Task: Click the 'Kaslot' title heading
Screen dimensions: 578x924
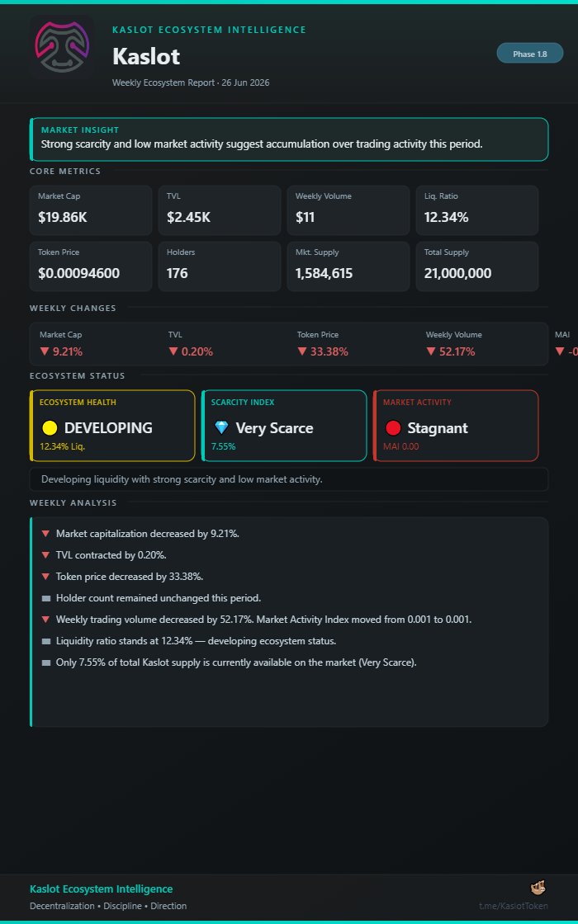Action: (145, 57)
